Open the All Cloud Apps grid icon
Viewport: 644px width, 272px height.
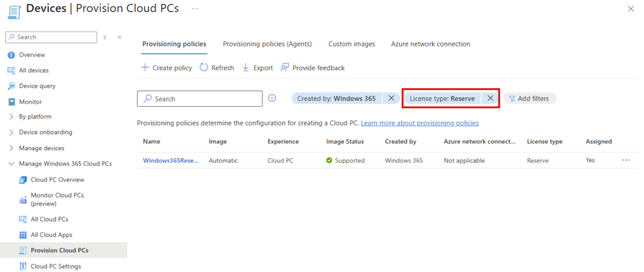click(23, 235)
